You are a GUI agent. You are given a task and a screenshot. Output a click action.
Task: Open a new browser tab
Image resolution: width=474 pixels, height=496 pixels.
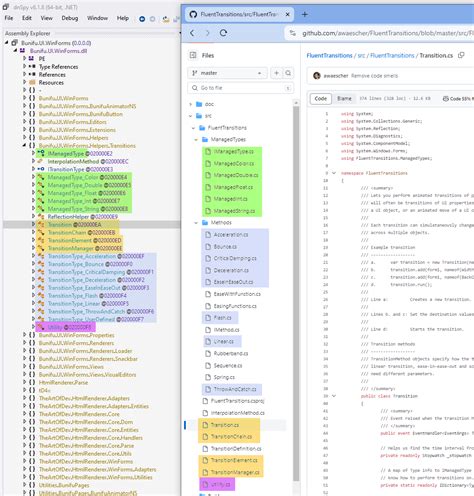point(304,14)
